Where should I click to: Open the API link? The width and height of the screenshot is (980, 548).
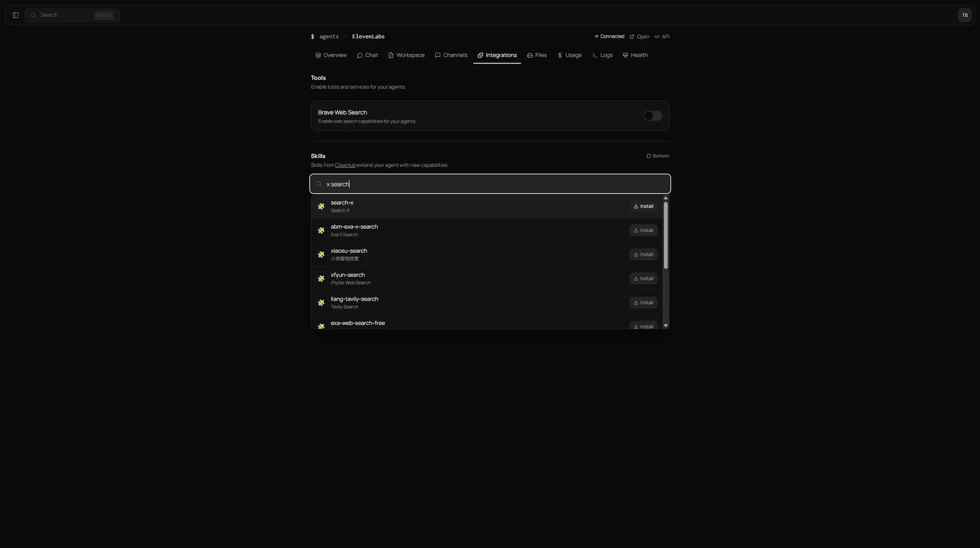point(662,36)
